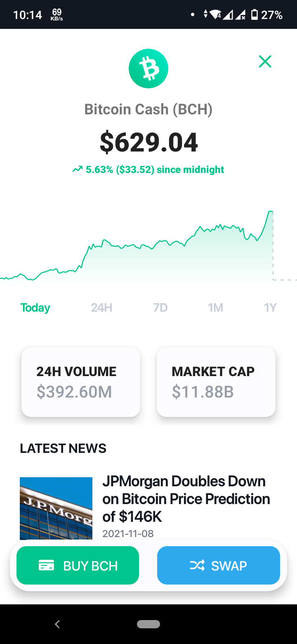Open the JPMorgan Bitcoin prediction headline
Viewport: 297px width, 644px height.
click(x=186, y=499)
